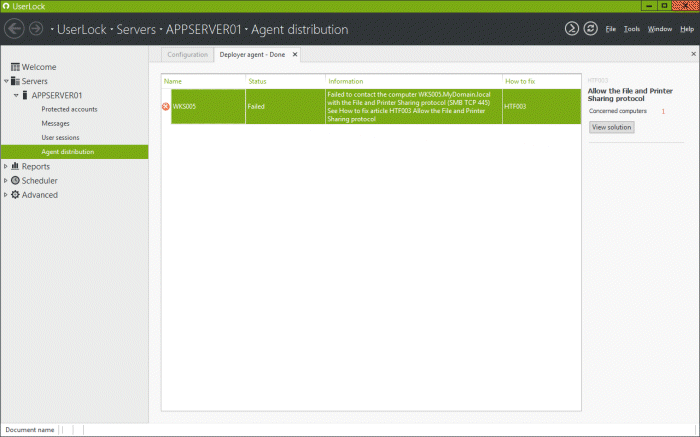Screen dimensions: 700x437
Task: Collapse the APPSERVER01 tree node
Action: pos(16,95)
